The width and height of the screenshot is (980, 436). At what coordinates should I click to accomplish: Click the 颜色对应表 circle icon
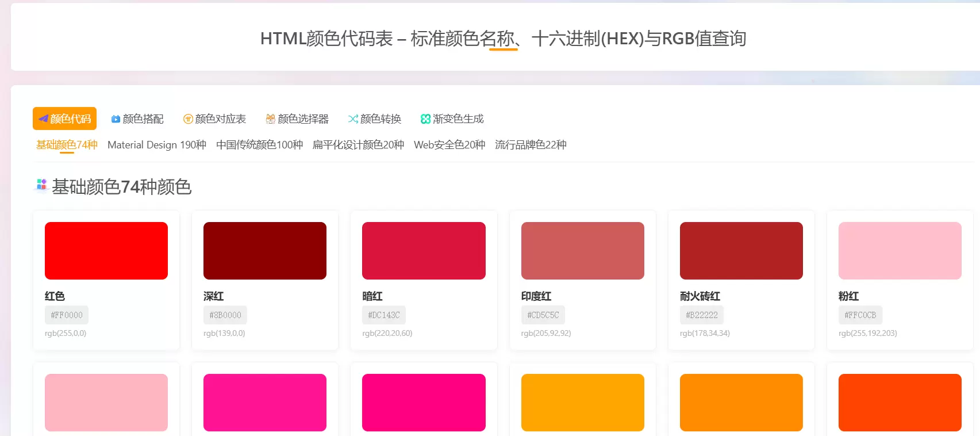[x=188, y=119]
